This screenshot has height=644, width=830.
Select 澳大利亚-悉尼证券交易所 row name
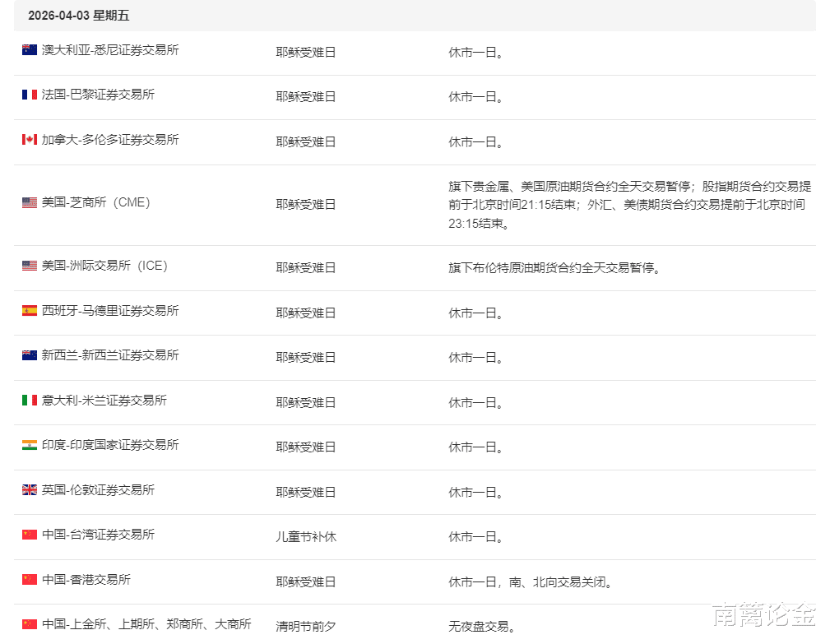tap(110, 49)
